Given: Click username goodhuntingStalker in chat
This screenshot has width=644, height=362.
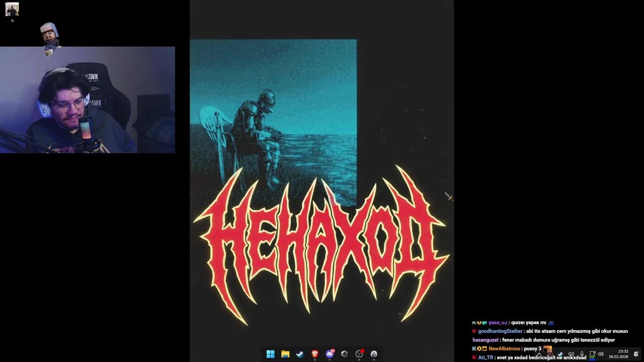Looking at the screenshot, I should coord(500,331).
